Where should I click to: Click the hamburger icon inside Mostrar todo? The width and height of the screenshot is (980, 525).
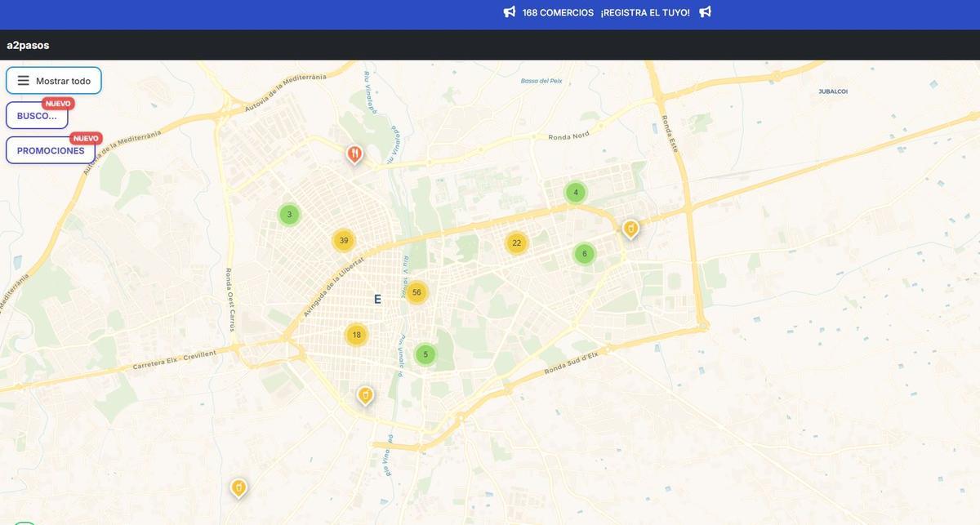coord(24,80)
